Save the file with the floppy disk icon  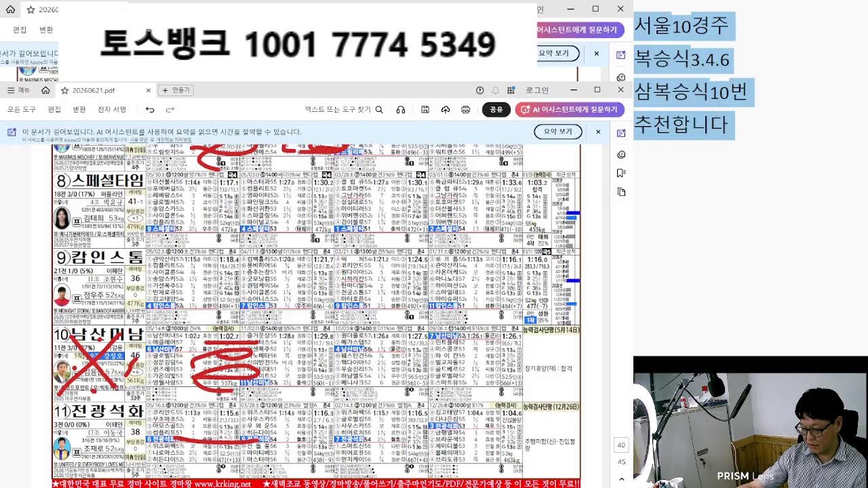click(x=425, y=109)
